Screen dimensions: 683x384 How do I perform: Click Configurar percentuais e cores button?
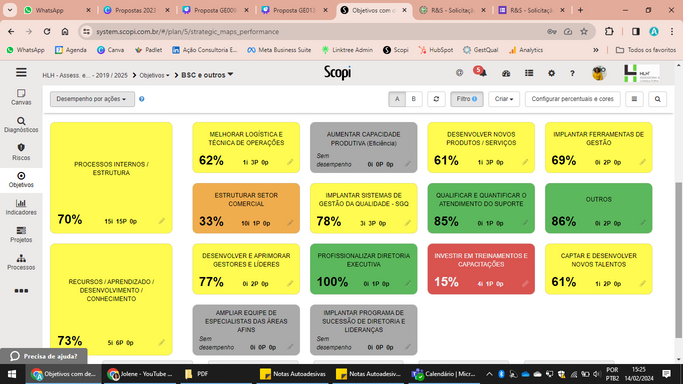pos(572,99)
